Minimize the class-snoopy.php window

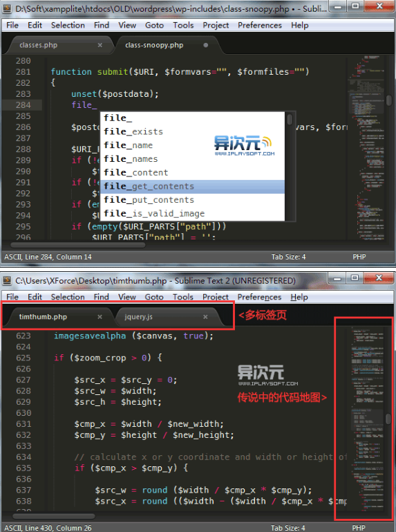pyautogui.click(x=337, y=7)
